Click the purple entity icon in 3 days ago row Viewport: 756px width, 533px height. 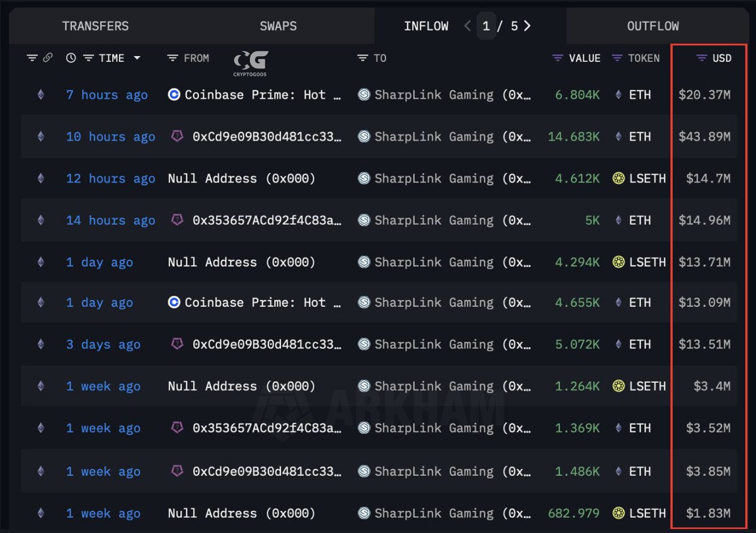tap(178, 343)
